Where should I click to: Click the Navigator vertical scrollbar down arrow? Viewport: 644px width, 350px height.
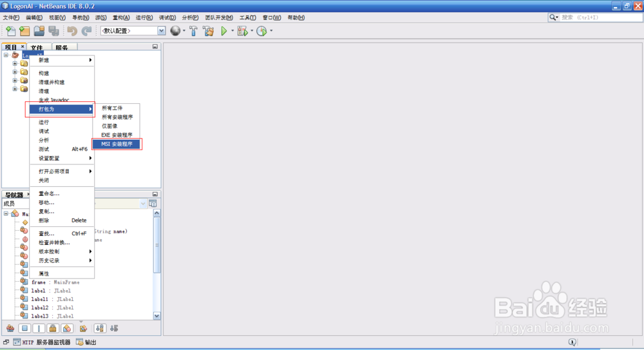click(156, 316)
